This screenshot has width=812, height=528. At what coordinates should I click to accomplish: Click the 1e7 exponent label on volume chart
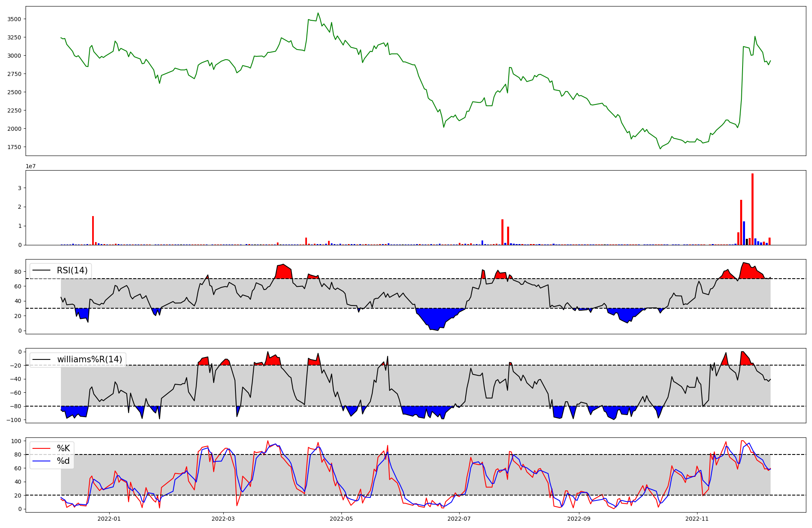[30, 167]
